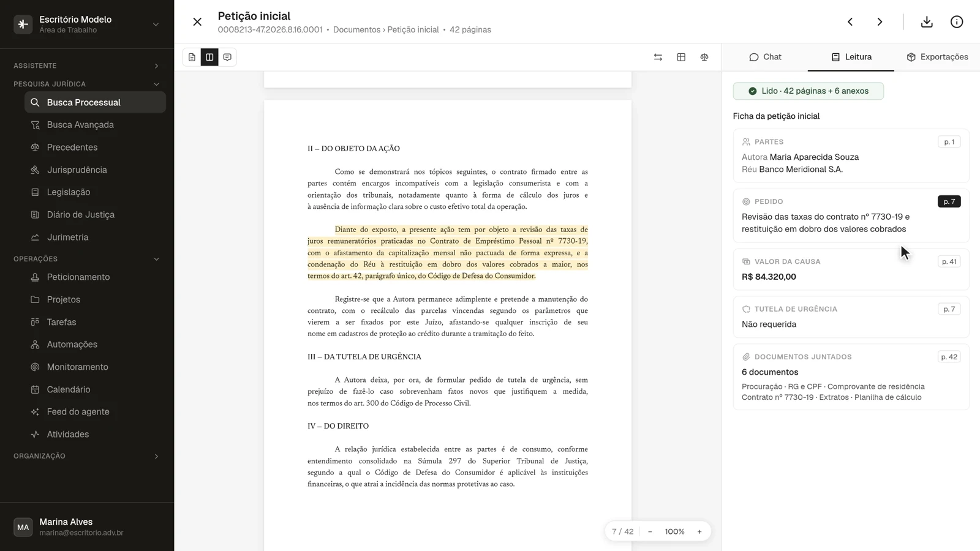
Task: Expand the Escritório Modelo workspace switcher
Action: click(x=87, y=24)
